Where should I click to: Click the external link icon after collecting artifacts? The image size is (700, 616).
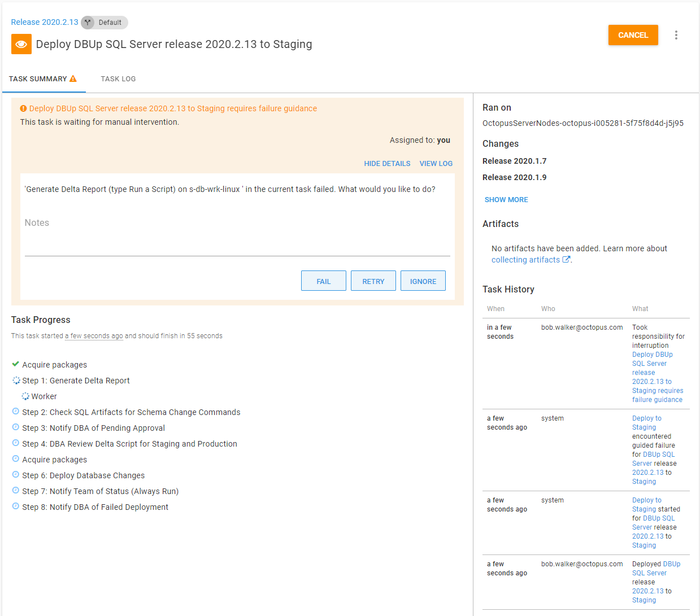tap(566, 260)
